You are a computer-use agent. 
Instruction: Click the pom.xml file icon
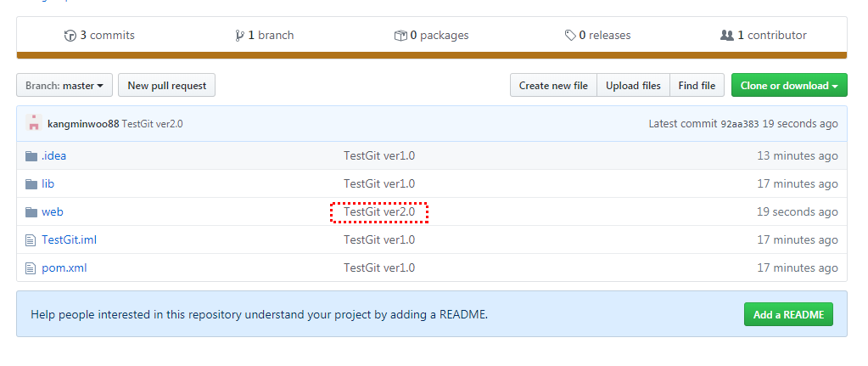pos(31,268)
